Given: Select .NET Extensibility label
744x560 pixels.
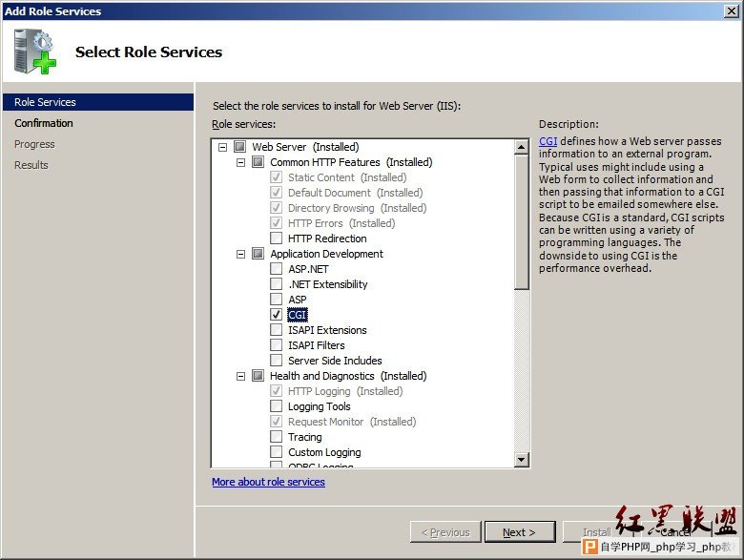Looking at the screenshot, I should point(328,284).
